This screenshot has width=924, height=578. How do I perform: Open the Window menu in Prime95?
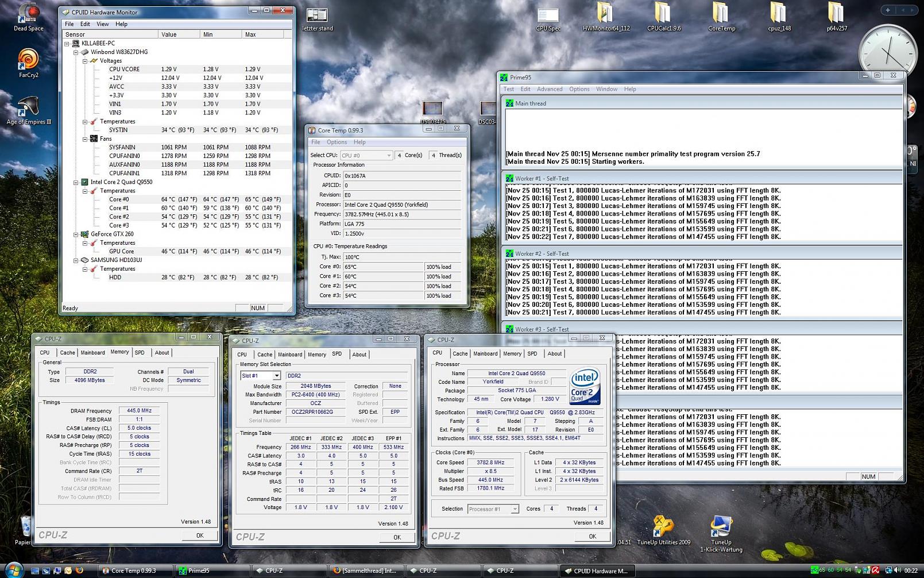pyautogui.click(x=606, y=89)
